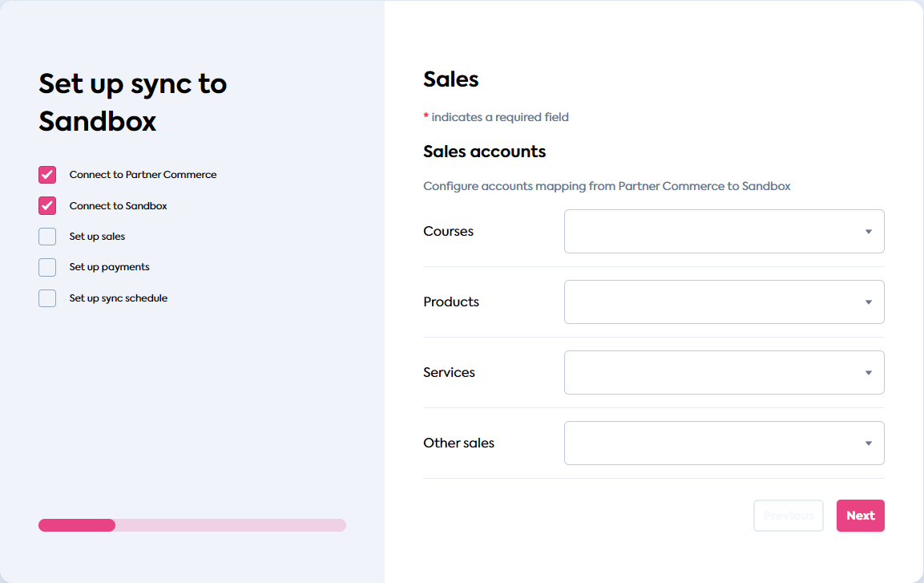Check the Set up sales checkbox
This screenshot has height=583, width=924.
46,236
